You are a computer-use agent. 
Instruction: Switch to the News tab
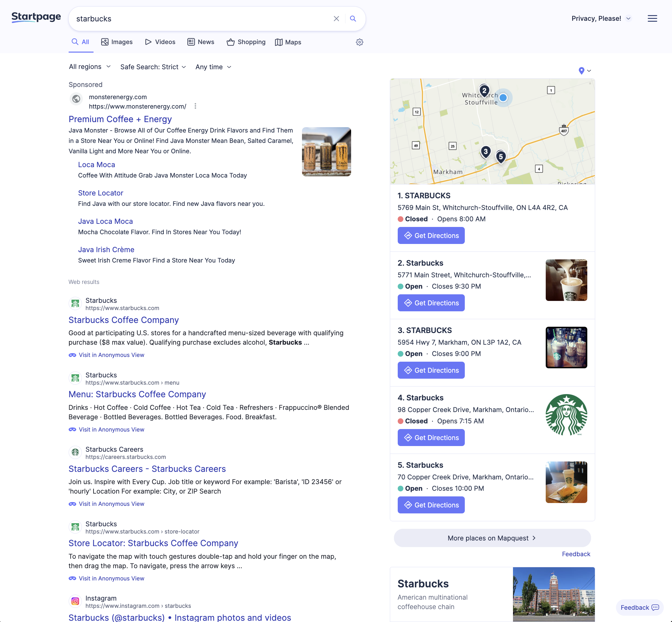coord(201,42)
